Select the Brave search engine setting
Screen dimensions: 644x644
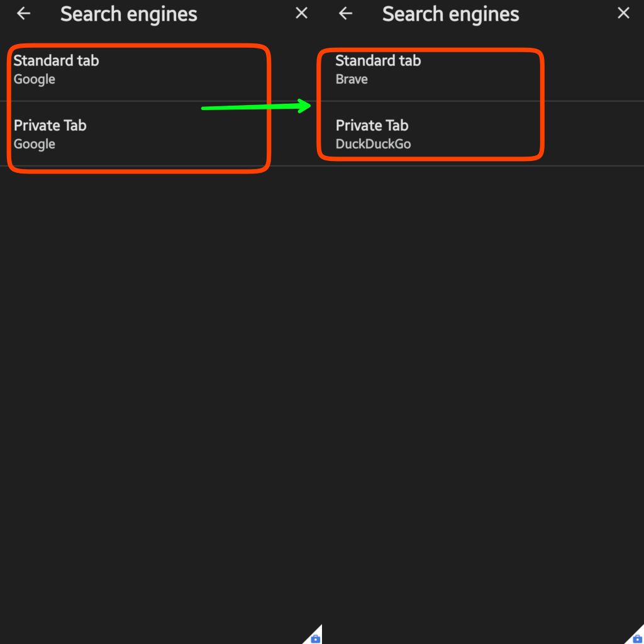pos(352,79)
